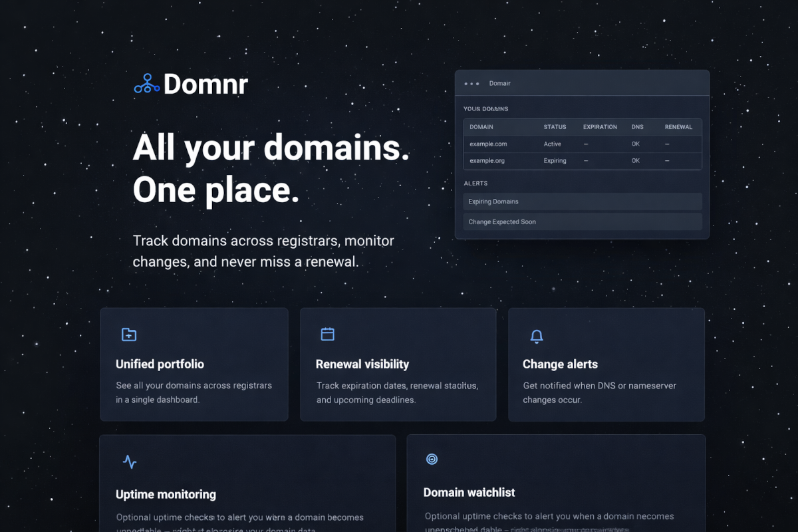Click the All your domains headline

271,169
